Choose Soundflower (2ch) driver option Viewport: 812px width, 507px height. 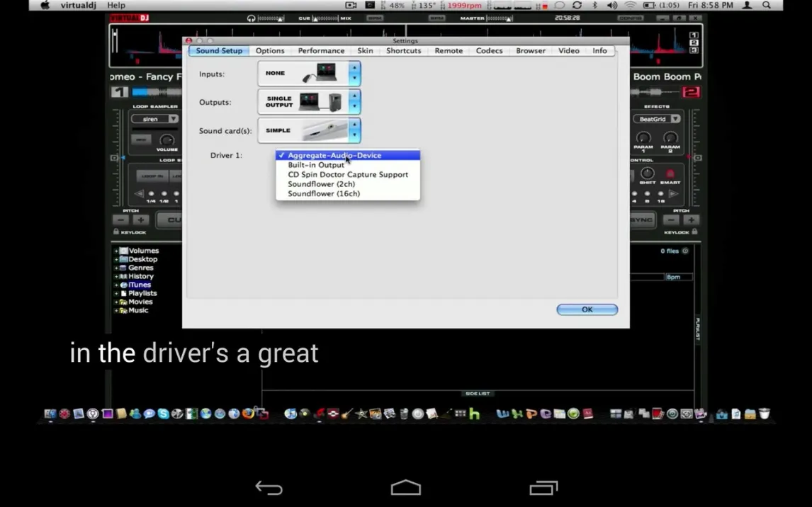[x=321, y=184]
